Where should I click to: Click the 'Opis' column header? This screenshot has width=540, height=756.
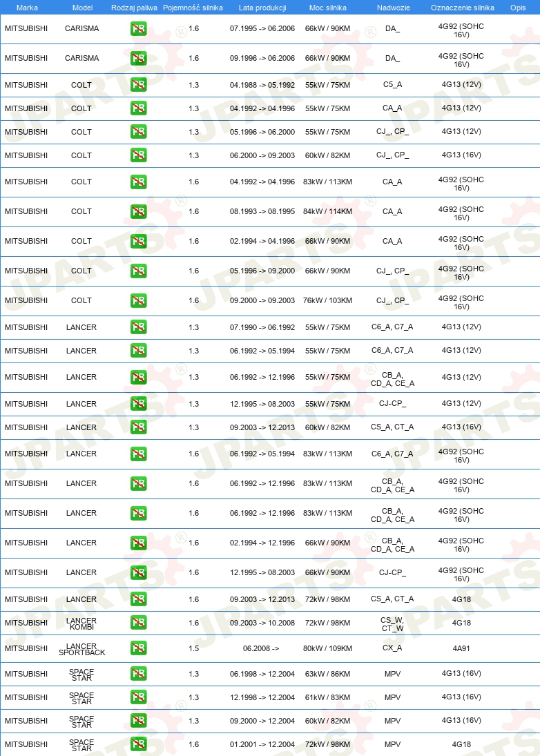(x=518, y=8)
